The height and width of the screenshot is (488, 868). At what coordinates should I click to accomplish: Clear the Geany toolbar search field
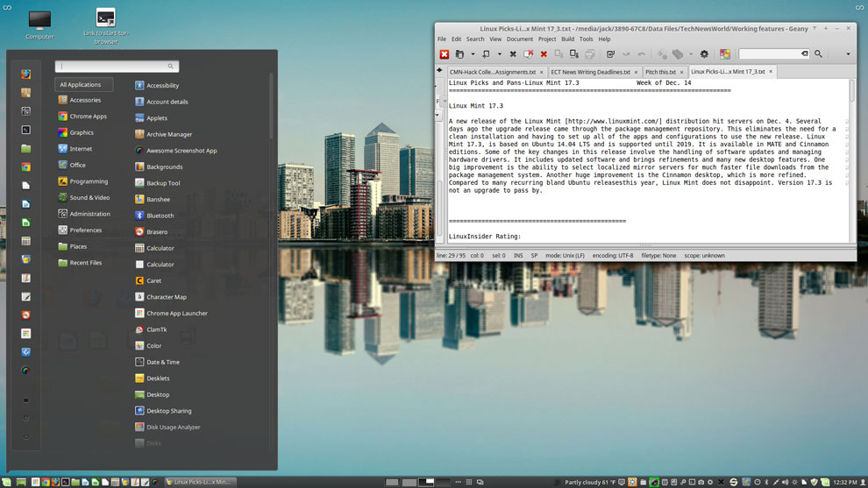point(804,53)
